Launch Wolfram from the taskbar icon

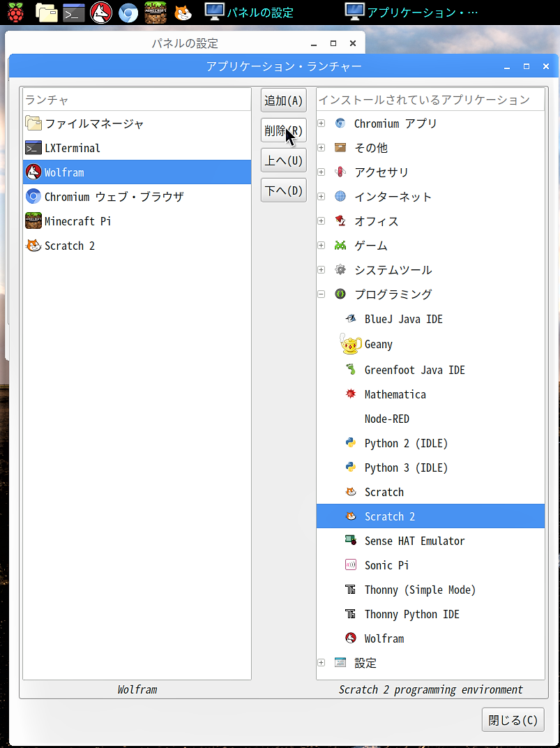click(101, 13)
